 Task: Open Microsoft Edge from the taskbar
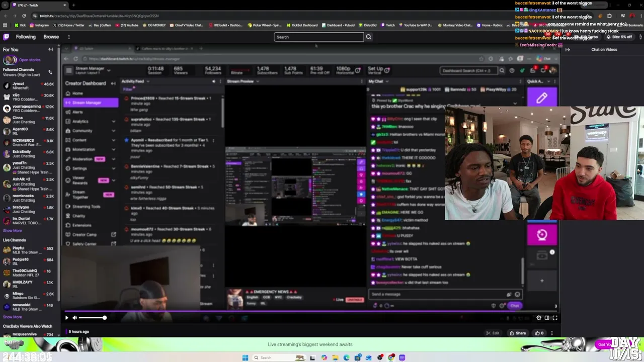coord(346,357)
